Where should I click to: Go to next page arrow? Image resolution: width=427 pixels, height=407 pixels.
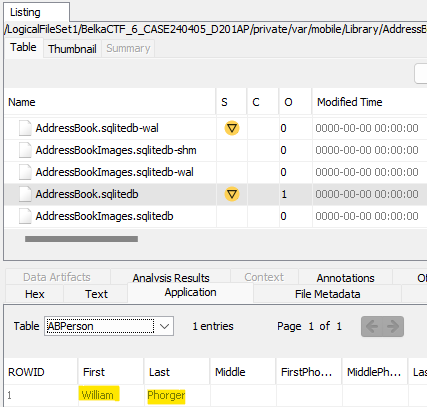pos(393,326)
